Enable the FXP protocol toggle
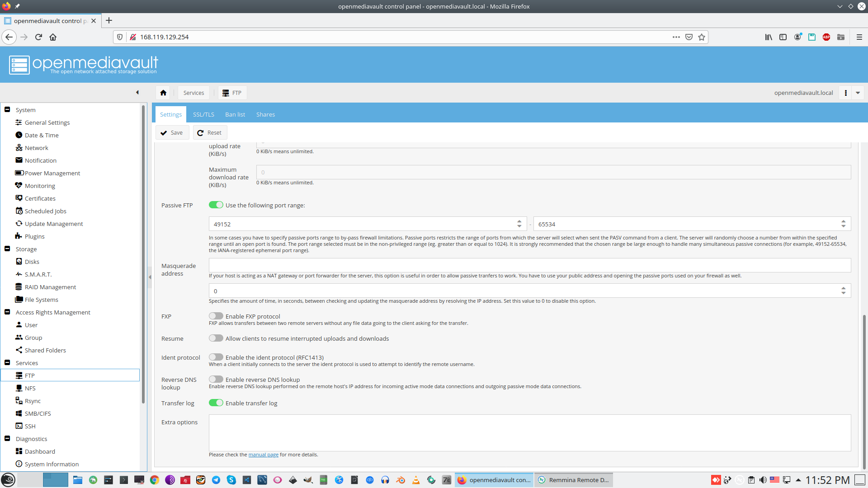The width and height of the screenshot is (868, 488). pos(216,316)
